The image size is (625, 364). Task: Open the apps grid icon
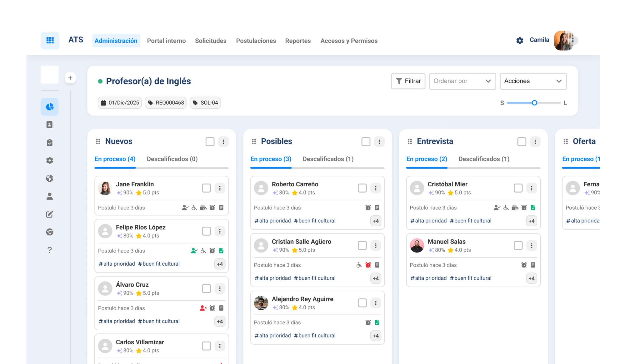click(x=50, y=41)
